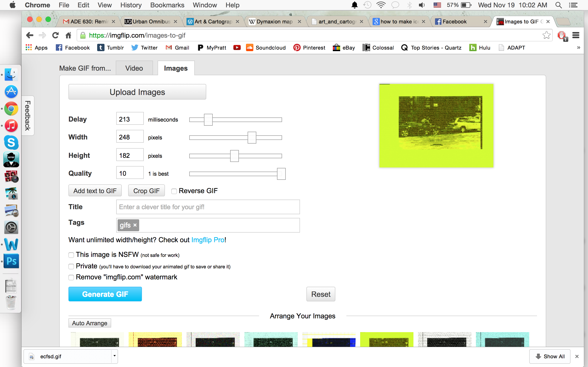Click the Title input field
Image resolution: width=588 pixels, height=367 pixels.
pos(207,207)
